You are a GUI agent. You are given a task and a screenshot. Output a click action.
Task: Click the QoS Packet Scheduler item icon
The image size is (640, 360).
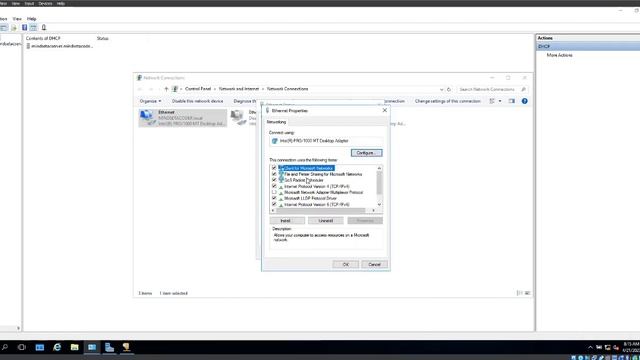(x=281, y=180)
